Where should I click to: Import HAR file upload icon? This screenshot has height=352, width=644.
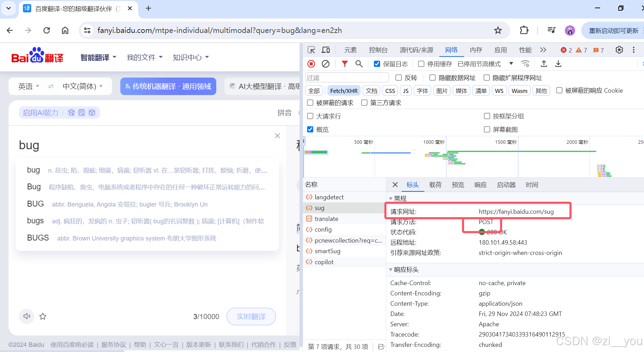click(544, 64)
